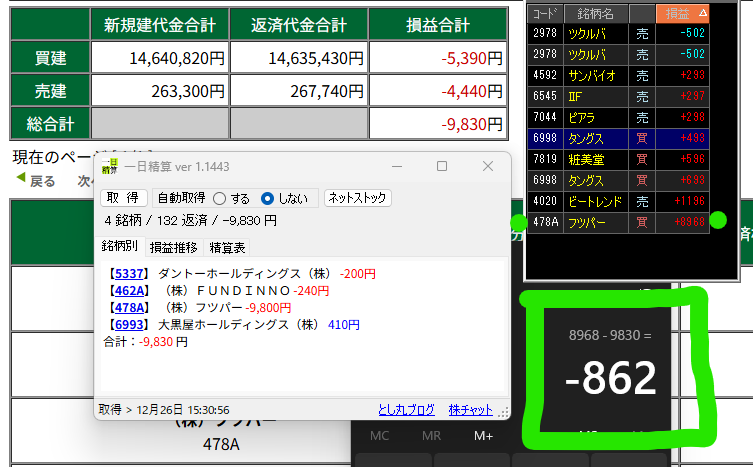The height and width of the screenshot is (467, 753).
Task: Open the 株チャット link
Action: [470, 409]
